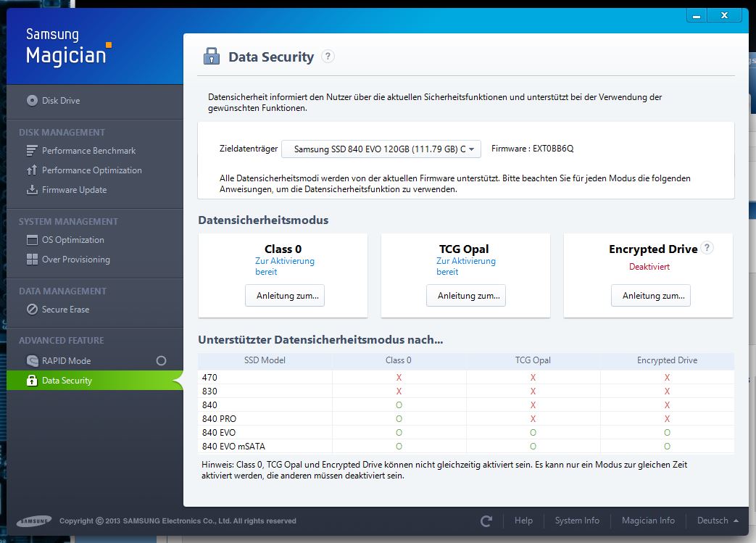Image resolution: width=756 pixels, height=543 pixels.
Task: Select Secure Erase menu item
Action: pos(94,309)
